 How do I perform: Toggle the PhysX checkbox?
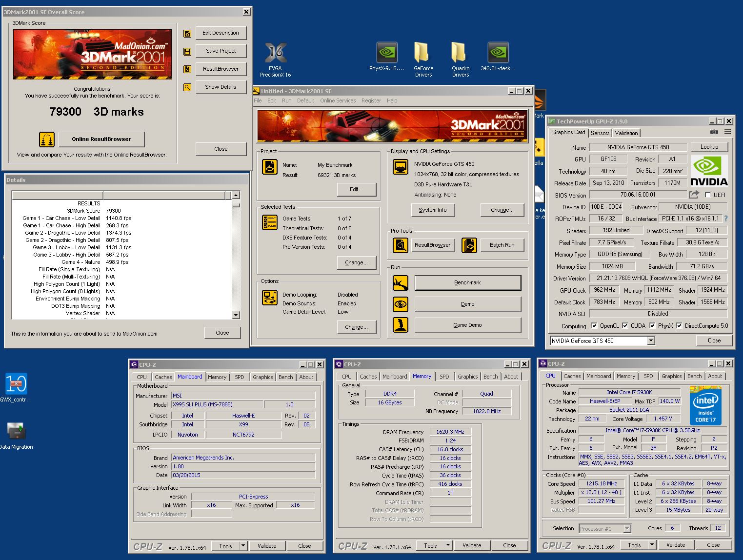(x=652, y=326)
